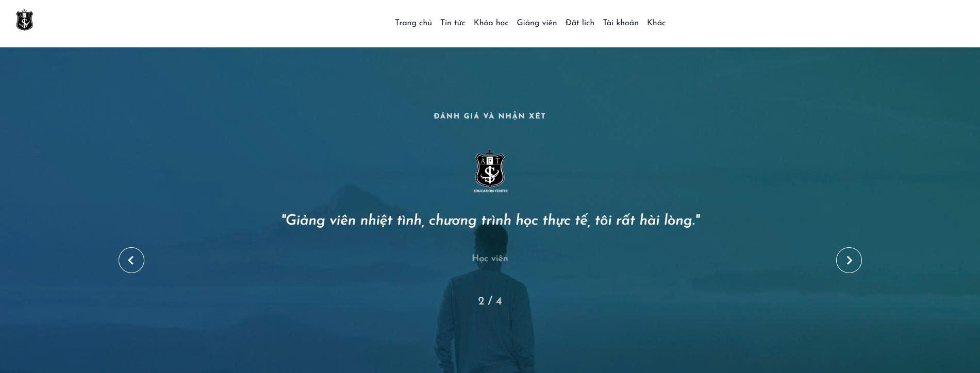Open the Giảng viên menu item
This screenshot has height=373, width=980.
pyautogui.click(x=537, y=23)
